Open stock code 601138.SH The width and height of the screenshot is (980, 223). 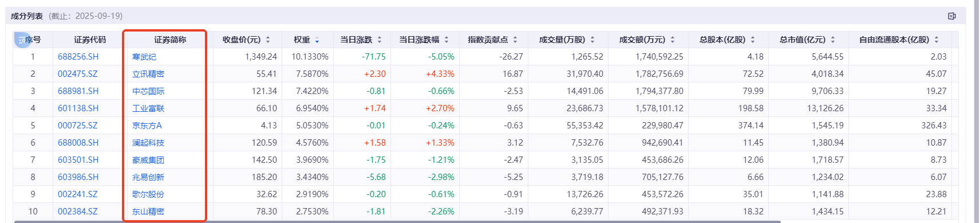point(78,108)
